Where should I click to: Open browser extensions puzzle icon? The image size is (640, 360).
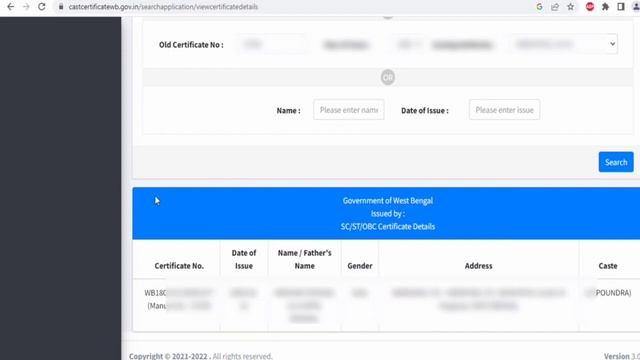coord(605,7)
